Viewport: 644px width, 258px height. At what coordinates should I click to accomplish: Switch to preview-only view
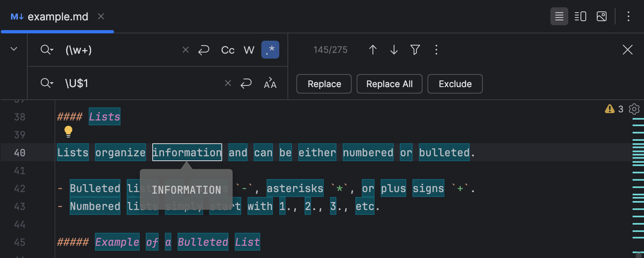pos(601,17)
